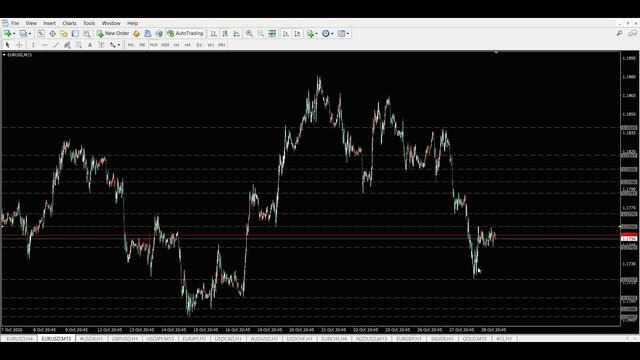The height and width of the screenshot is (360, 640).
Task: Expand the Arrows dropdown arrow
Action: (119, 45)
